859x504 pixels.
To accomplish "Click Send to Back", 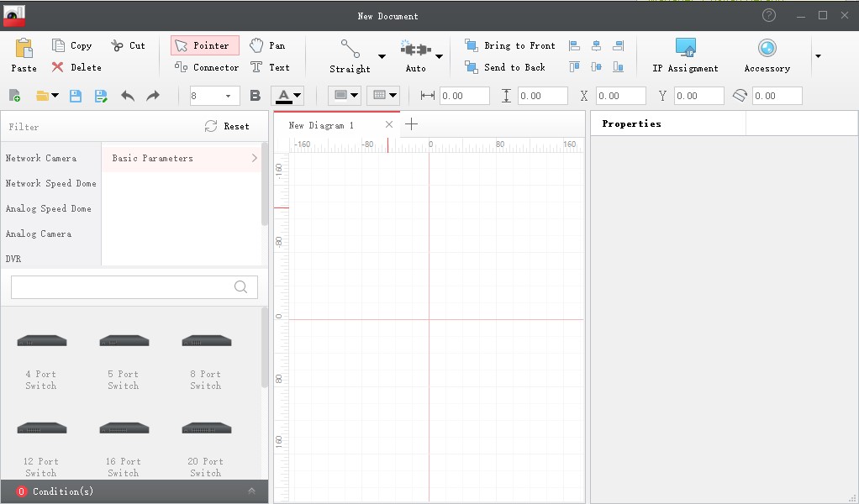I will (x=507, y=67).
